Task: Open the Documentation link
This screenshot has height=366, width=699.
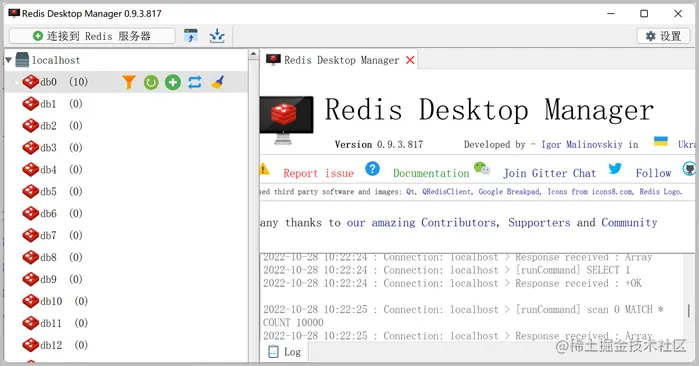Action: (431, 173)
